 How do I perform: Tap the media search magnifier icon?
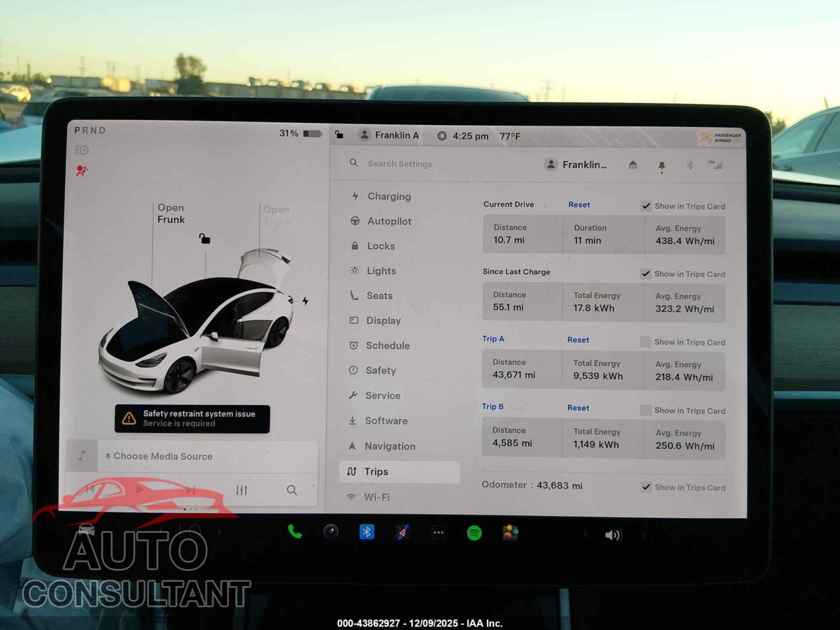[292, 490]
